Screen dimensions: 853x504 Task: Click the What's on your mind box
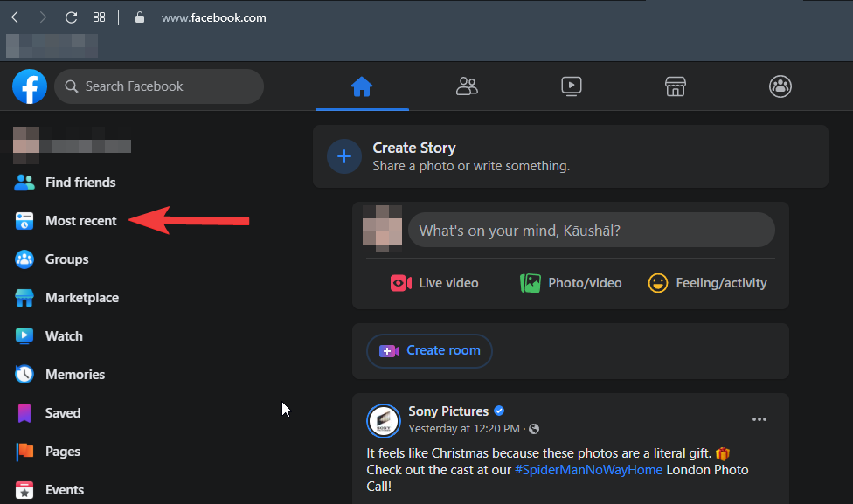[x=592, y=230]
